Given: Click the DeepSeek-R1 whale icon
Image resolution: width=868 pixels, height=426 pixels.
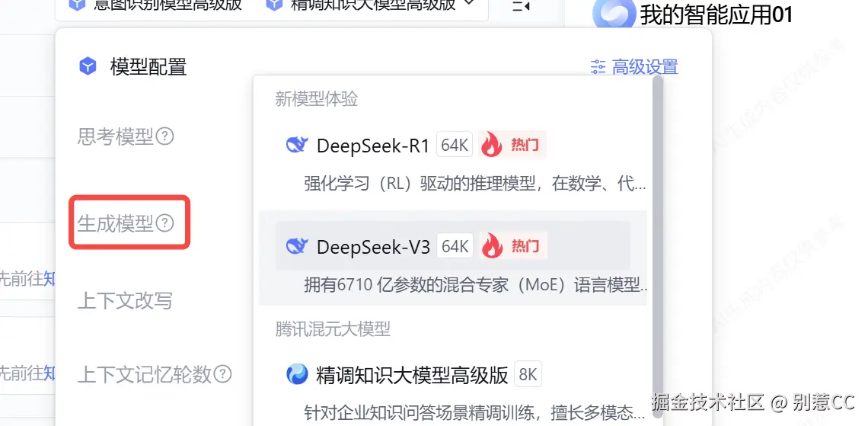Looking at the screenshot, I should (x=297, y=146).
